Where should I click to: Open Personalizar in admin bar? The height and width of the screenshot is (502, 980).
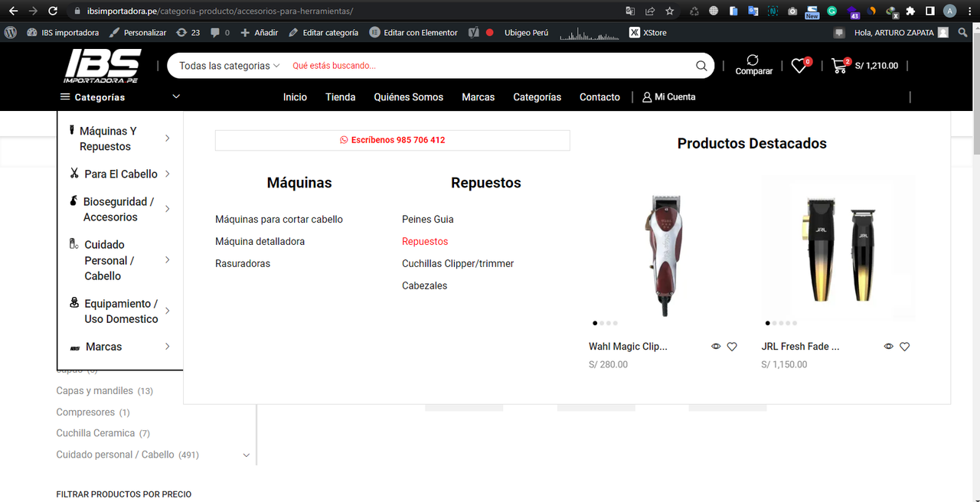tap(138, 32)
